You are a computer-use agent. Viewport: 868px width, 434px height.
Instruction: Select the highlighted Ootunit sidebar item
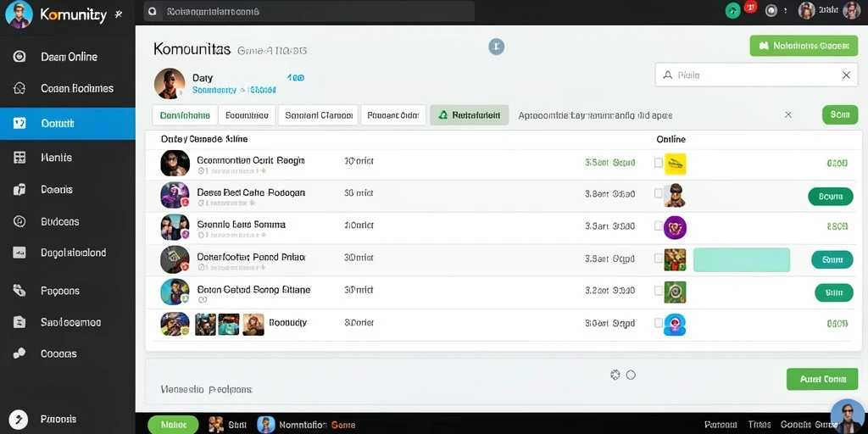point(68,124)
